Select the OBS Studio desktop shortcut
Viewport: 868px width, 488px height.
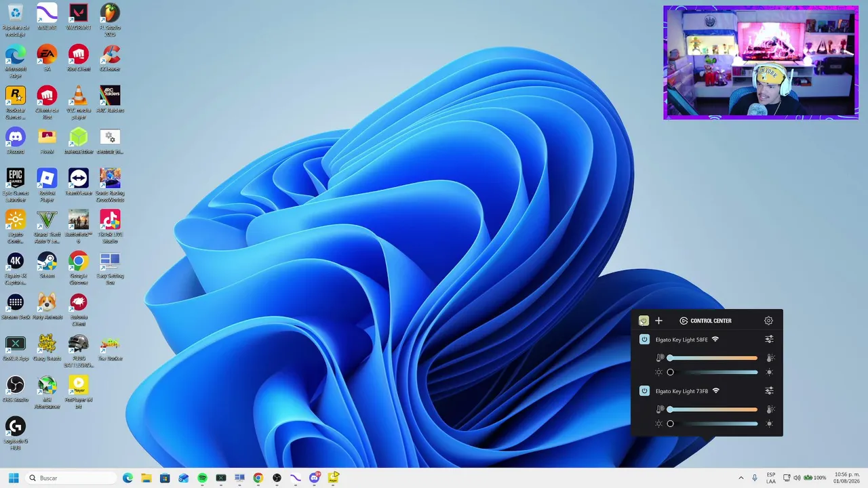(x=15, y=389)
